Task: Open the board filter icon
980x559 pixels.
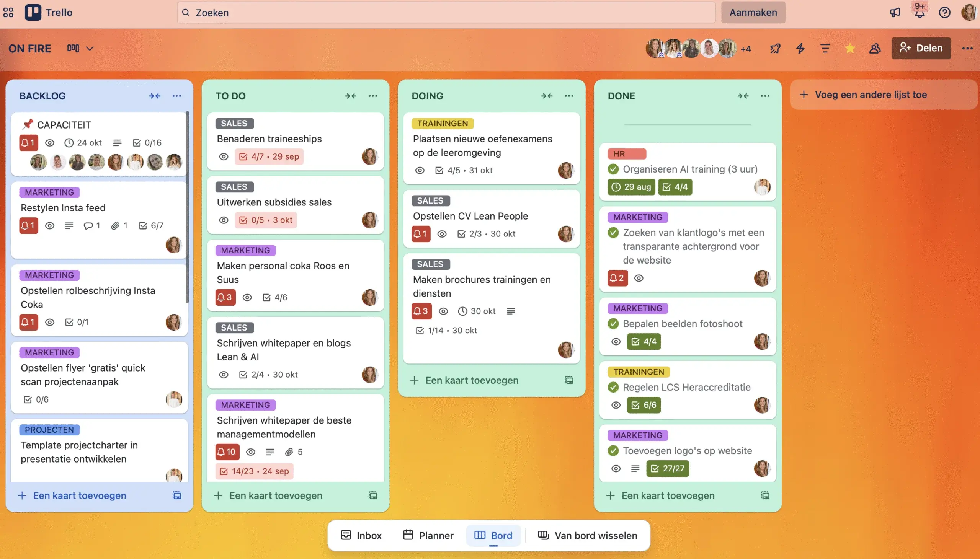Action: [x=825, y=48]
